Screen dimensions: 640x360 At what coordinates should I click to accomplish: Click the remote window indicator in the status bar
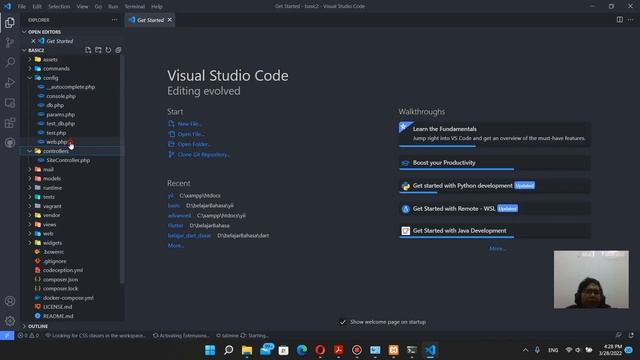point(7,335)
